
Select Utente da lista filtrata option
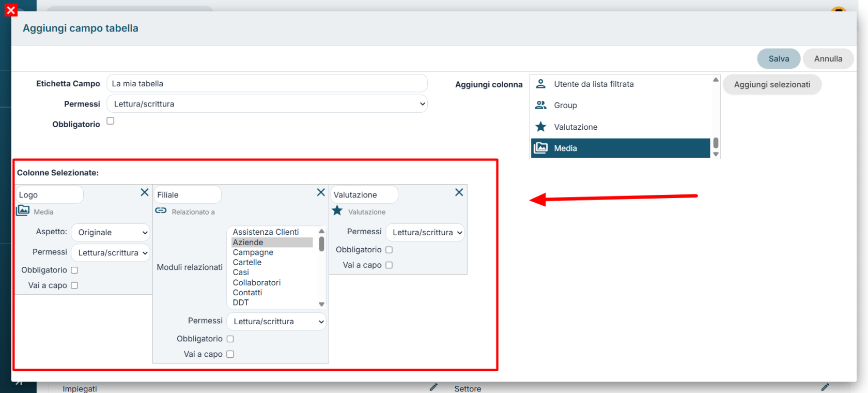coord(621,84)
